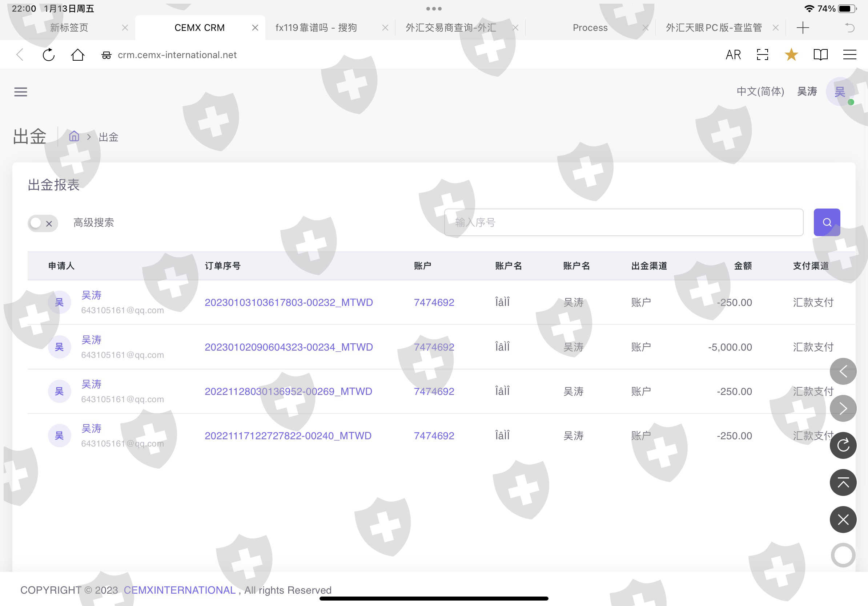Click the 输入序号 search field
Viewport: 868px width, 606px height.
tap(623, 222)
